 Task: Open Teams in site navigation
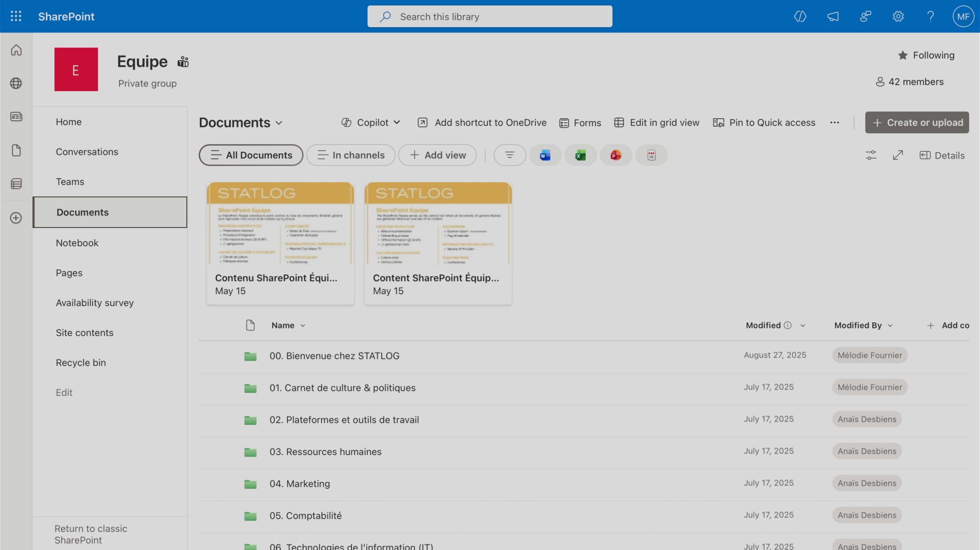pos(70,181)
